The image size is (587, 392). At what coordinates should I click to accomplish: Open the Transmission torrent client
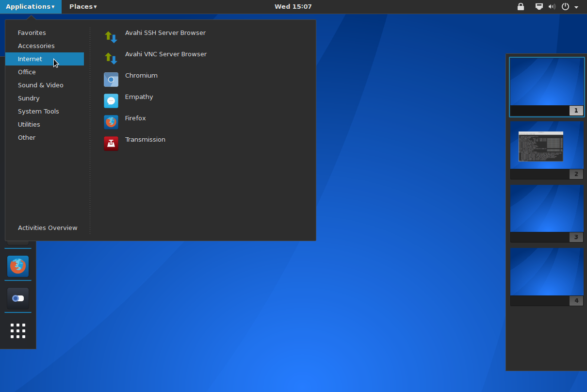145,139
